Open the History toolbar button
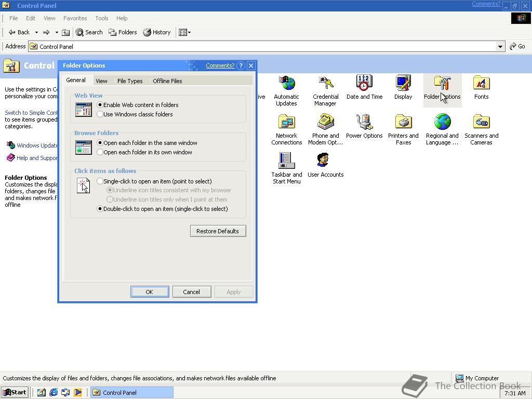Viewport: 532px width, 399px height. pyautogui.click(x=157, y=32)
